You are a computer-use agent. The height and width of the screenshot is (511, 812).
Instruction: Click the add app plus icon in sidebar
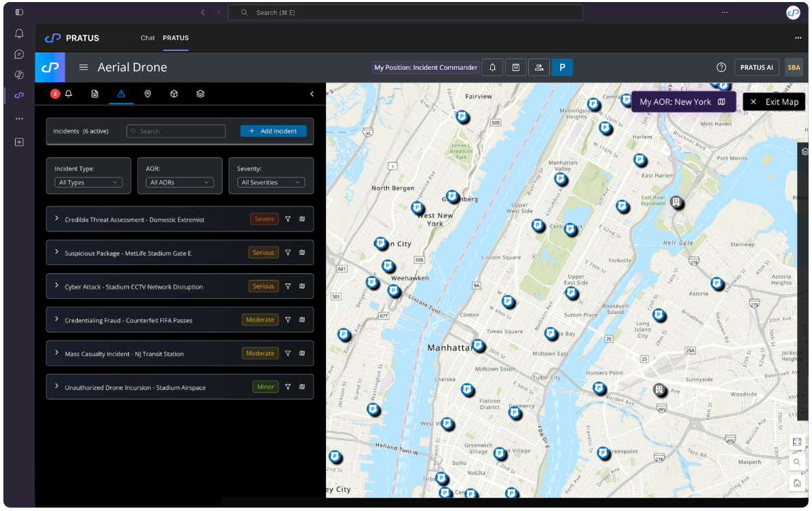[19, 142]
